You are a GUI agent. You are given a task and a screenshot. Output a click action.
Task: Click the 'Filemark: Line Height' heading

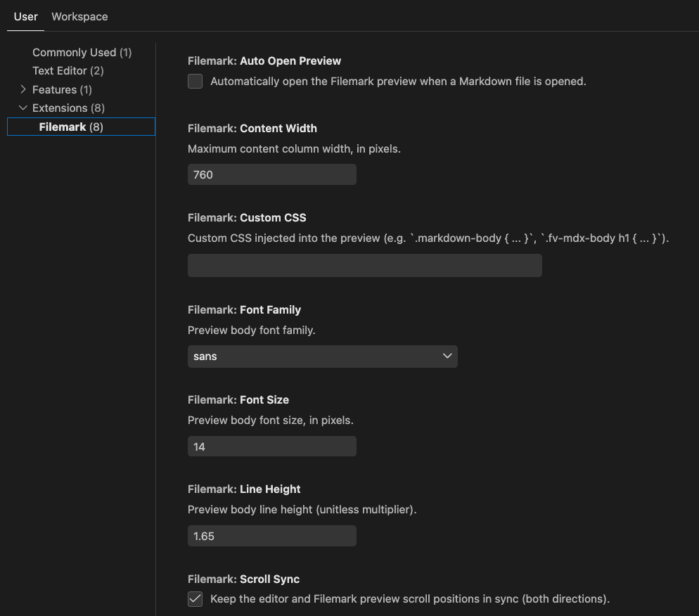point(244,489)
